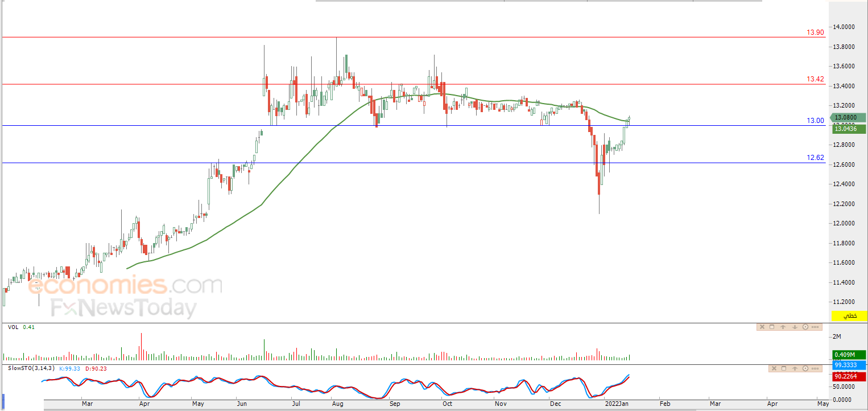Click the Oct date axis label
The width and height of the screenshot is (868, 411).
[x=447, y=404]
